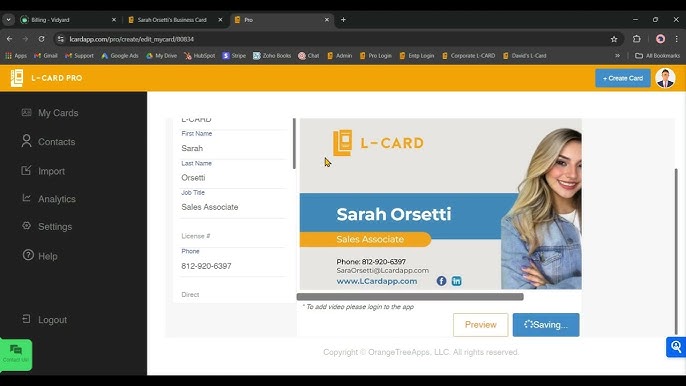Open My Cards in sidebar
686x386 pixels.
[x=49, y=113]
